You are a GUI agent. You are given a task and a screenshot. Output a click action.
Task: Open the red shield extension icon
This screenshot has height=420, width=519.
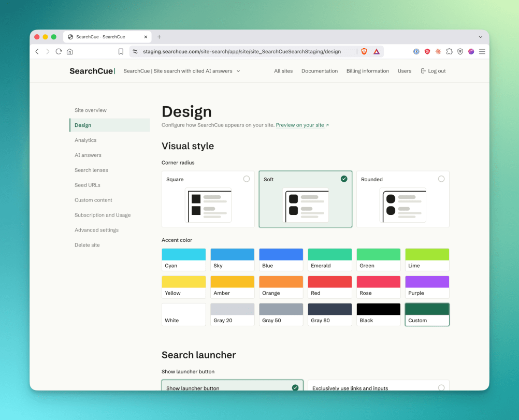pyautogui.click(x=427, y=52)
